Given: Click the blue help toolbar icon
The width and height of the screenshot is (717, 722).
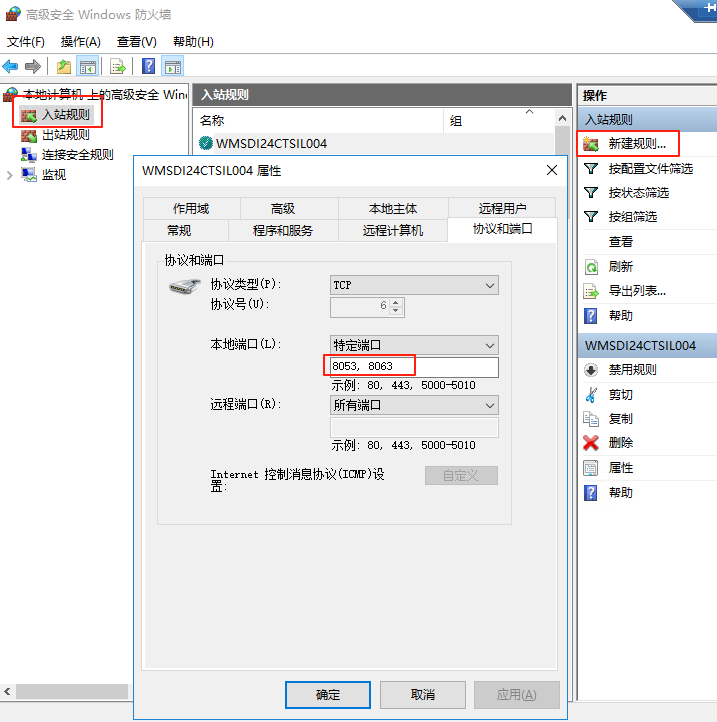Looking at the screenshot, I should tap(148, 67).
